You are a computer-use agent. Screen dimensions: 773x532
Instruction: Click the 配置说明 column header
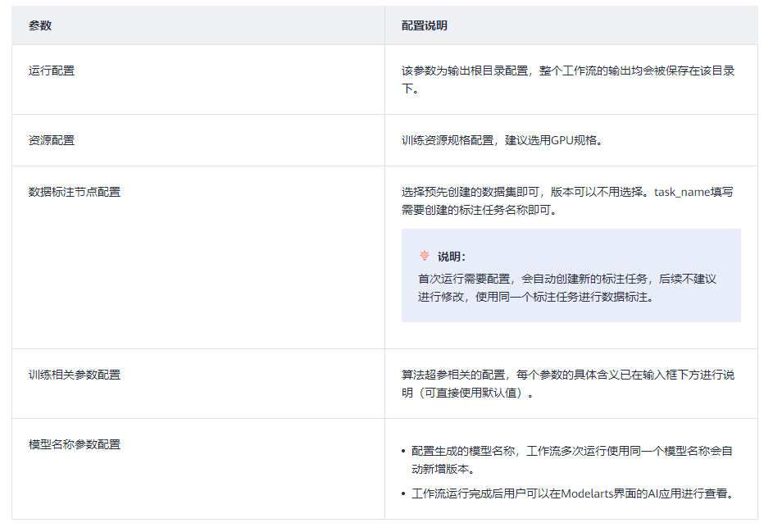tap(424, 25)
